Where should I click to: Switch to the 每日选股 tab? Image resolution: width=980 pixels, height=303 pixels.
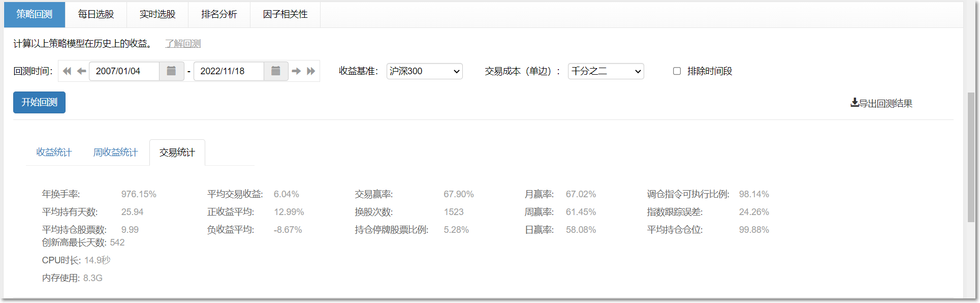click(x=96, y=14)
